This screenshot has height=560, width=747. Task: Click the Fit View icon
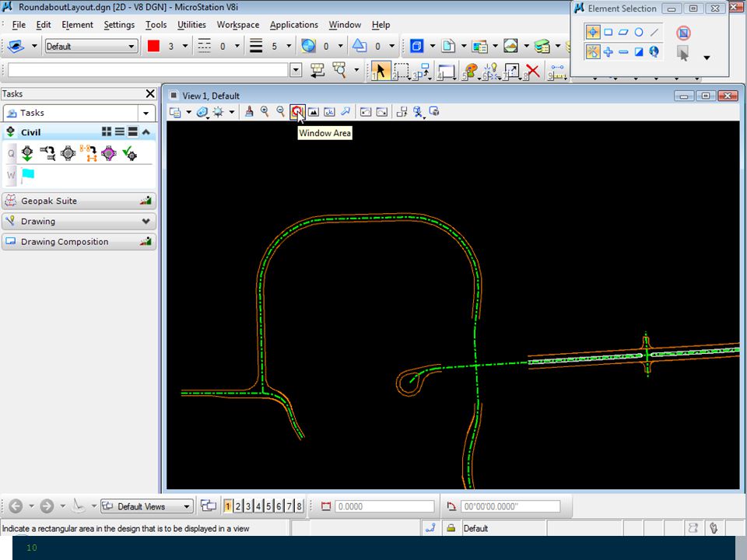313,112
